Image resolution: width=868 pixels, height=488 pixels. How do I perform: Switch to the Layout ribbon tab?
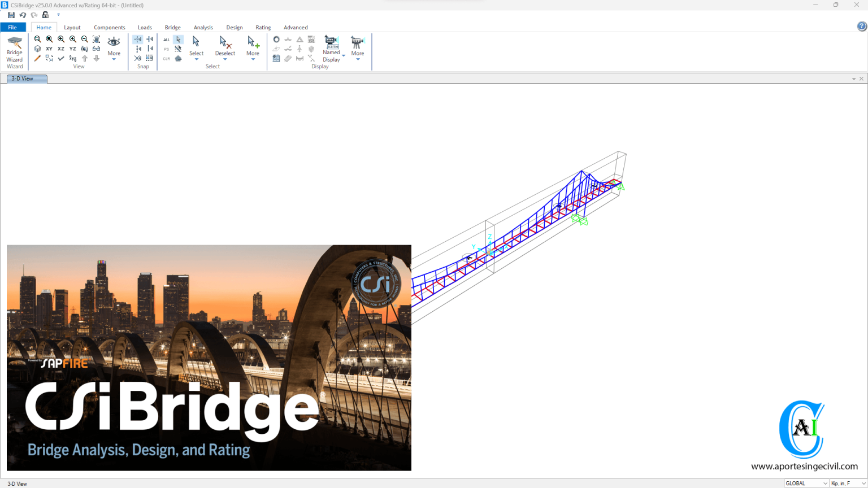tap(72, 27)
